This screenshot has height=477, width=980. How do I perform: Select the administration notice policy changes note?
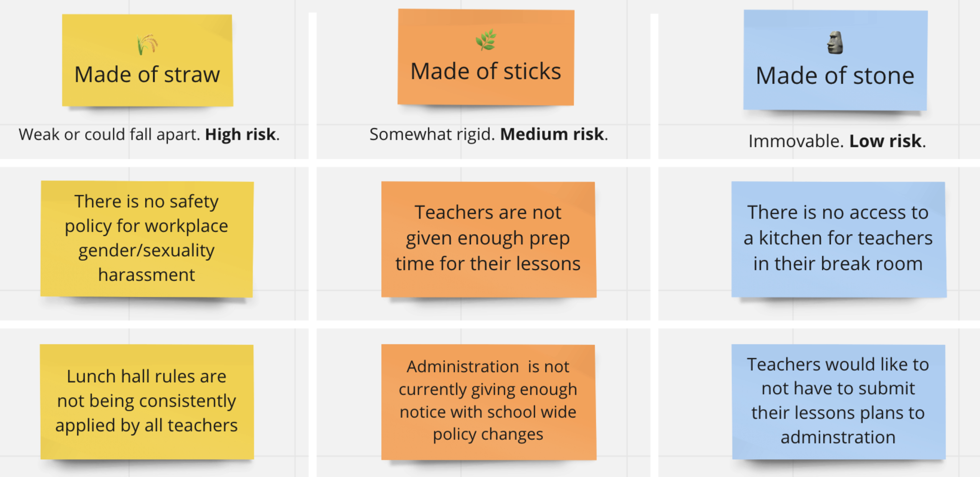[488, 402]
